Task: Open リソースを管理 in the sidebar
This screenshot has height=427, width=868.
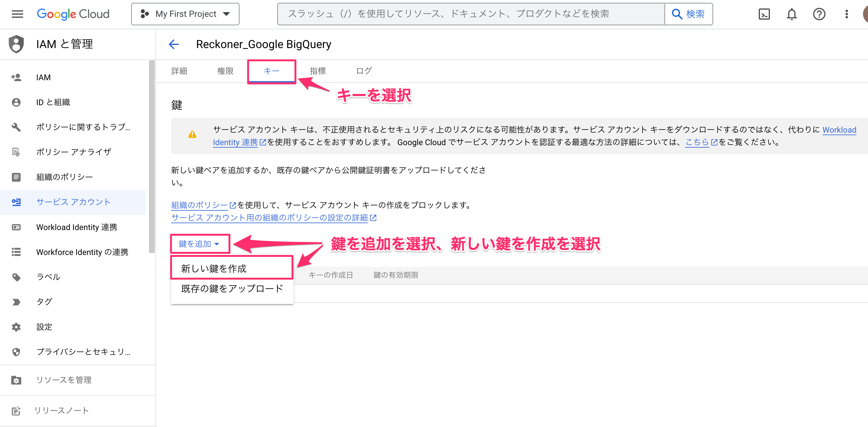Action: pos(77,380)
